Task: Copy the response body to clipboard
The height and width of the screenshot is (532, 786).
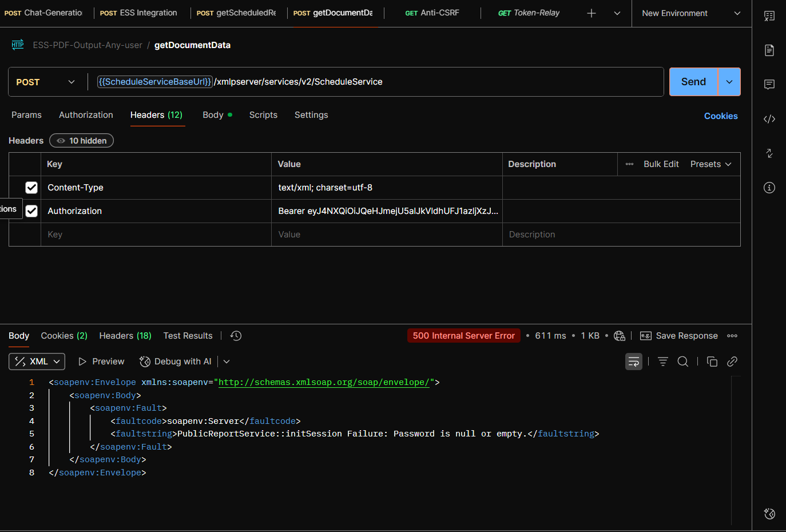Action: coord(712,362)
